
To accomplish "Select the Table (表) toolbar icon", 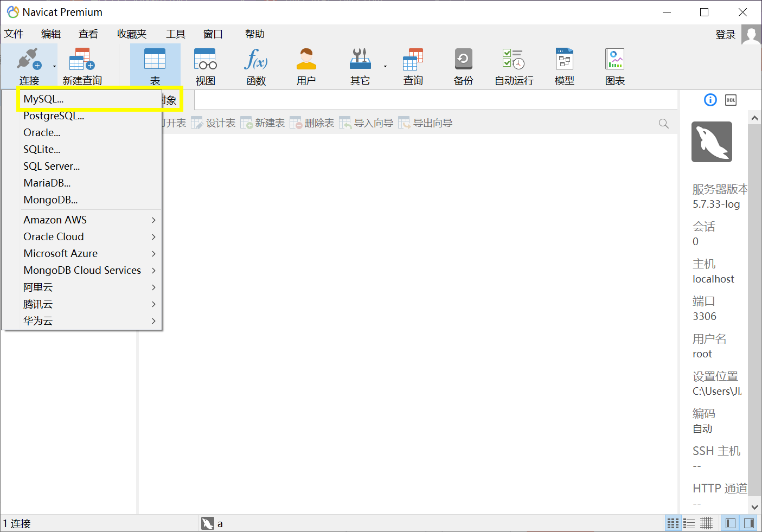I will pos(155,59).
